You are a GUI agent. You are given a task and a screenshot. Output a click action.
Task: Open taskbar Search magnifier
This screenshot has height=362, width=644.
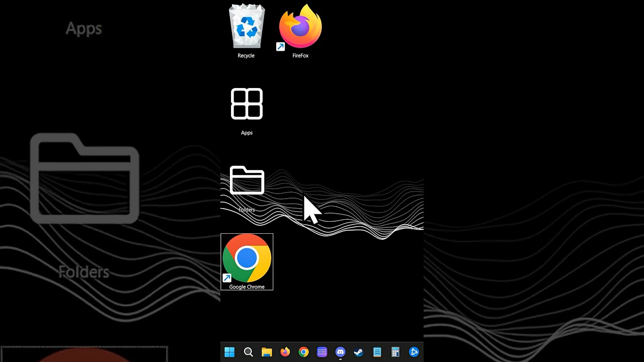click(x=248, y=352)
